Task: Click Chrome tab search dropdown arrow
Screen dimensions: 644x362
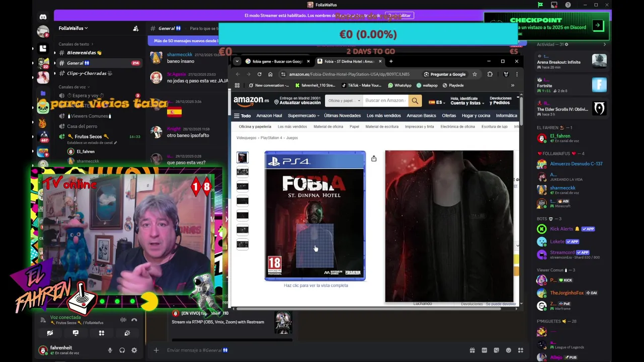Action: (x=237, y=61)
